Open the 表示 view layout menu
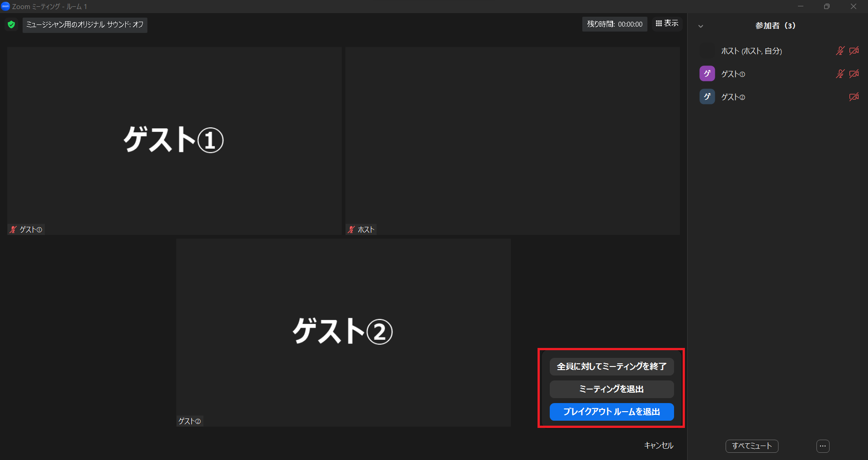The height and width of the screenshot is (460, 868). click(667, 23)
